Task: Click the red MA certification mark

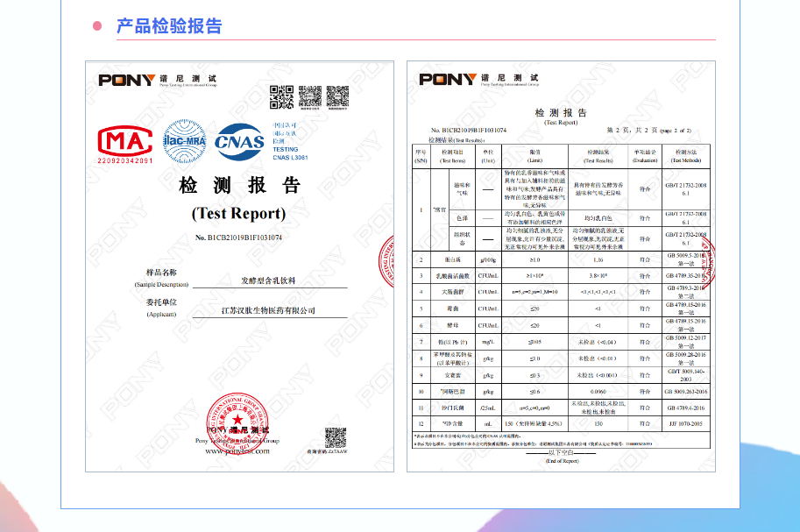Action: [125, 141]
